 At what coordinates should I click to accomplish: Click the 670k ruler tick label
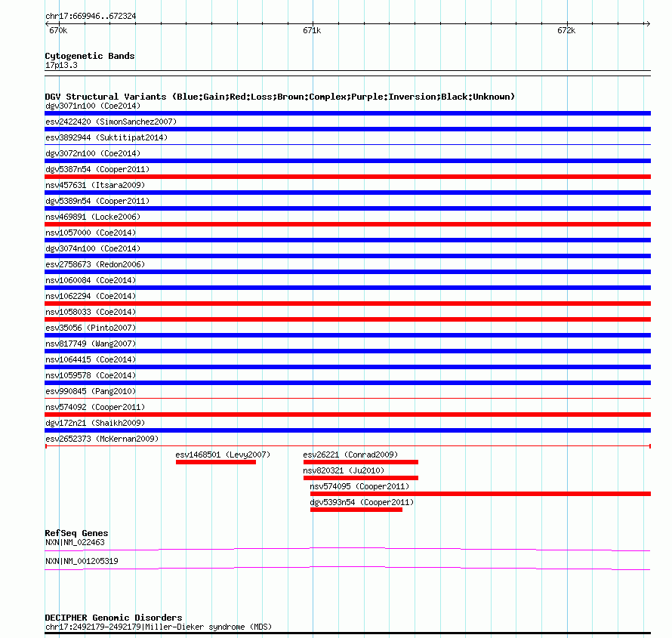pyautogui.click(x=58, y=30)
